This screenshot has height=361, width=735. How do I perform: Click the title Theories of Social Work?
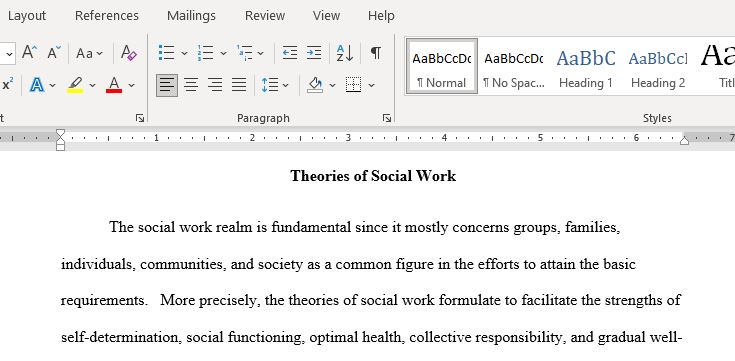click(373, 176)
